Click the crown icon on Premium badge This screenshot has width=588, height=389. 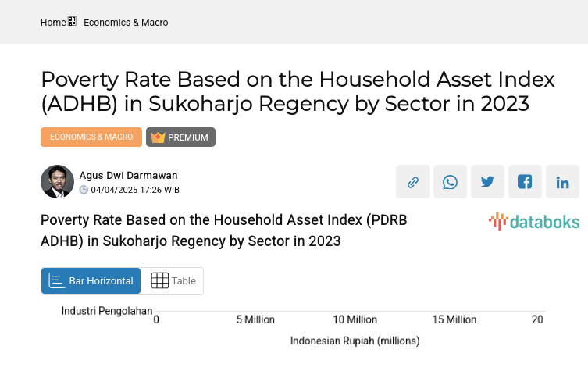(x=158, y=137)
